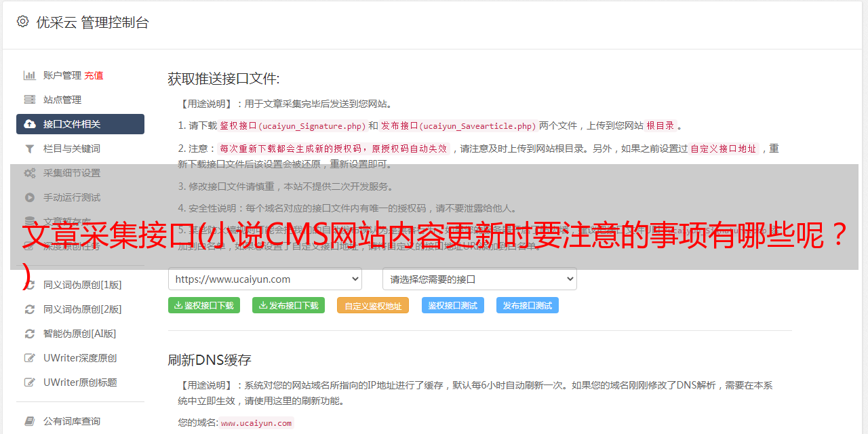868x434 pixels.
Task: Run the 鉴权接口测试 button
Action: click(x=453, y=305)
